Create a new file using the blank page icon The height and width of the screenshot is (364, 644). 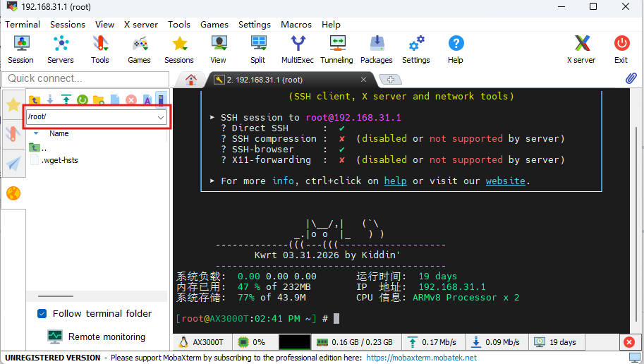click(x=115, y=99)
